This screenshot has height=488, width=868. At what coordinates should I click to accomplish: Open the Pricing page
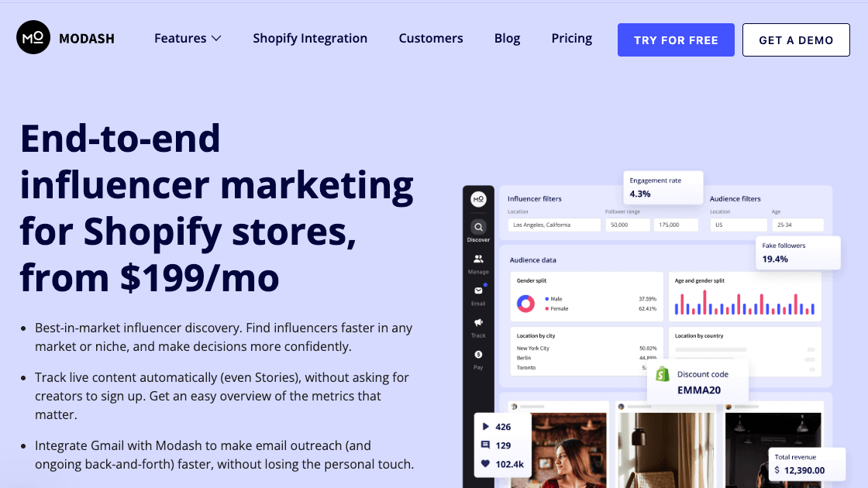pyautogui.click(x=571, y=38)
